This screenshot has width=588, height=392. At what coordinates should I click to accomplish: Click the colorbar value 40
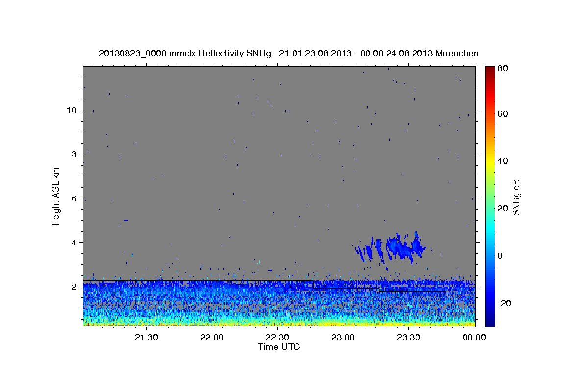tap(502, 161)
